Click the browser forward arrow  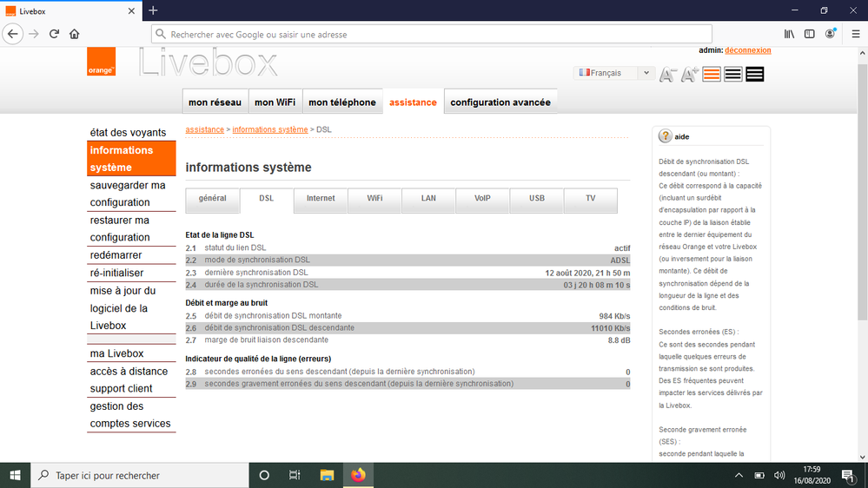(x=34, y=34)
